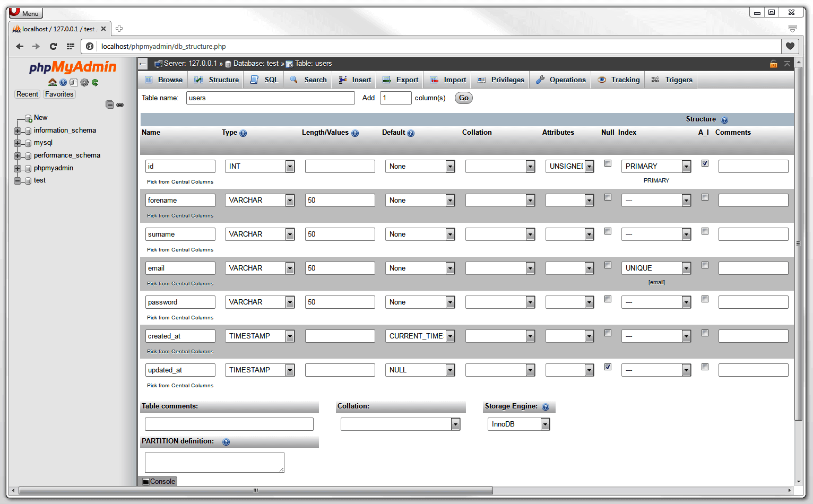
Task: Expand the mysql database in the tree
Action: [x=17, y=143]
